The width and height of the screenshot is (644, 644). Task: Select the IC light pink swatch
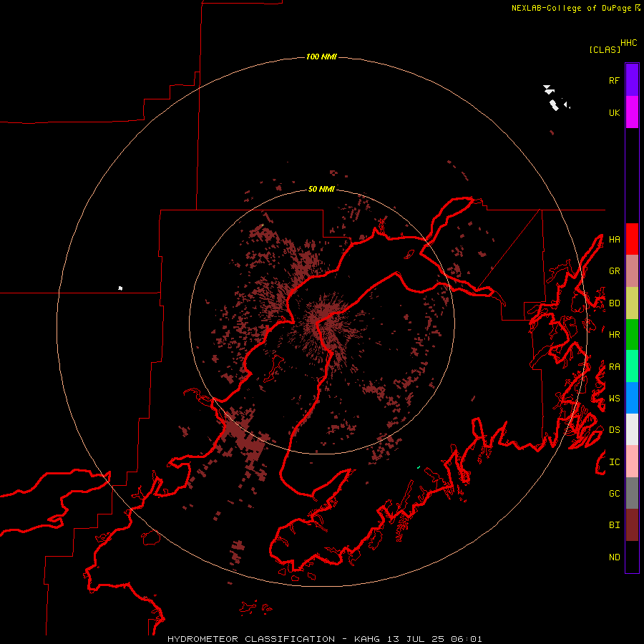[x=632, y=462]
